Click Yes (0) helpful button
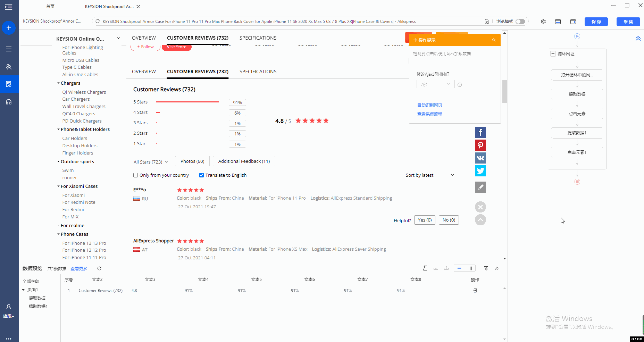 pyautogui.click(x=425, y=220)
